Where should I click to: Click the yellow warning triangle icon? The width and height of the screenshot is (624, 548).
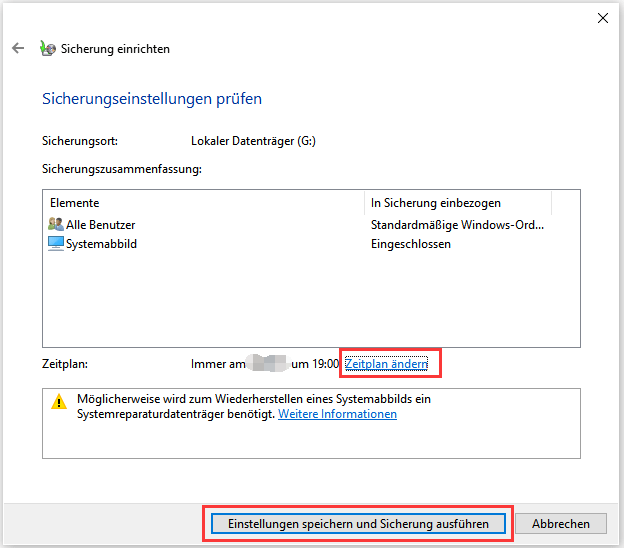coord(59,401)
